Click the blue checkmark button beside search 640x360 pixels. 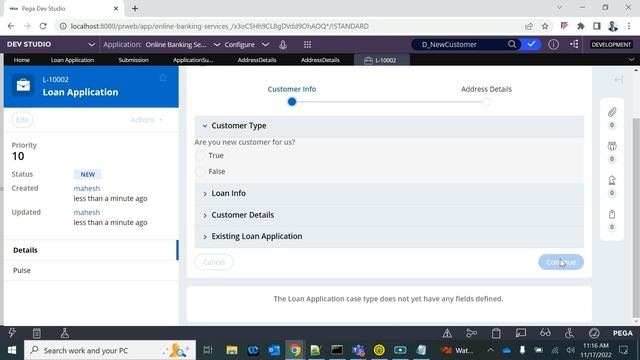pos(531,44)
